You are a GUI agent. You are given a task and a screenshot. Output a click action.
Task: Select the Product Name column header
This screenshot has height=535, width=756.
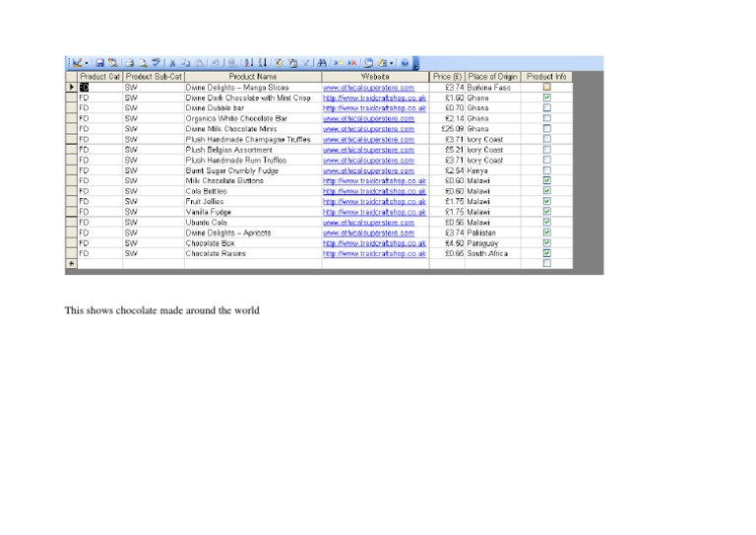(253, 77)
